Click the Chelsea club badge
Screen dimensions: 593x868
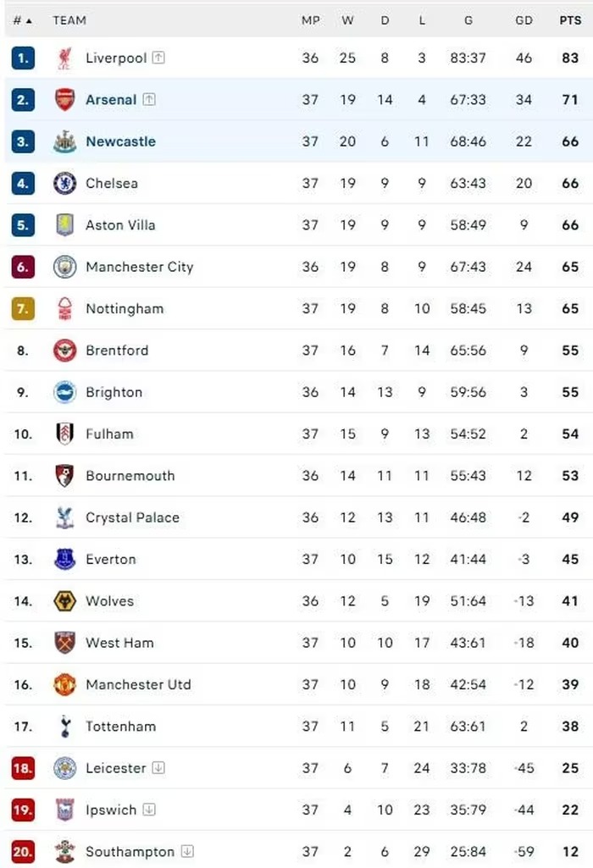coord(64,183)
